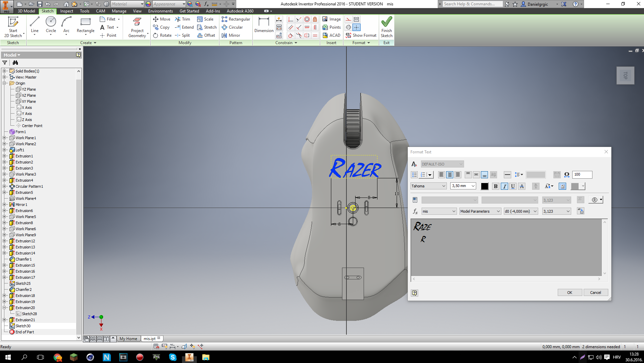Screen dimensions: 644x363
Task: Apply the Concentric constraint
Action: tap(307, 19)
